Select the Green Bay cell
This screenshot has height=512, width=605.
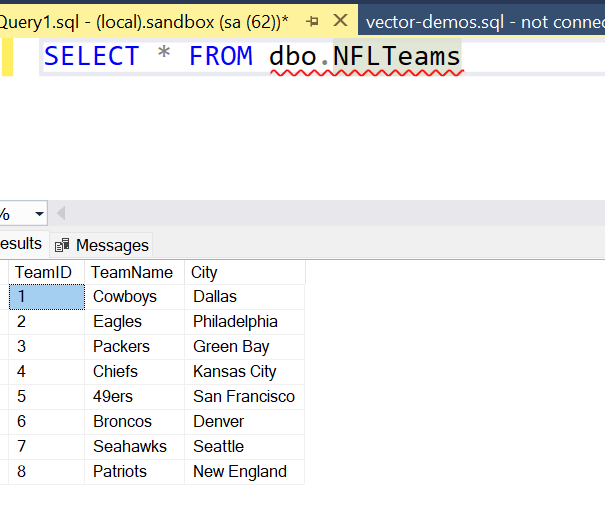[245, 346]
